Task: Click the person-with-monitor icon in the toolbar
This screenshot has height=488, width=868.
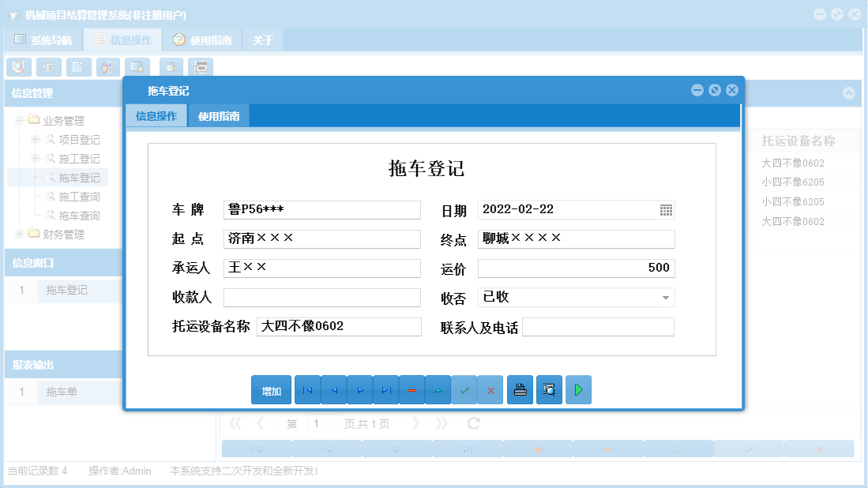Action: click(107, 67)
